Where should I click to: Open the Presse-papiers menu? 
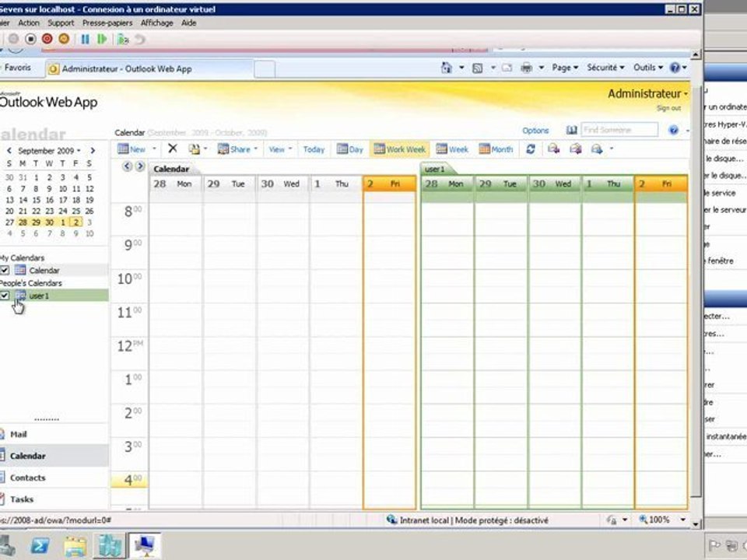(107, 23)
